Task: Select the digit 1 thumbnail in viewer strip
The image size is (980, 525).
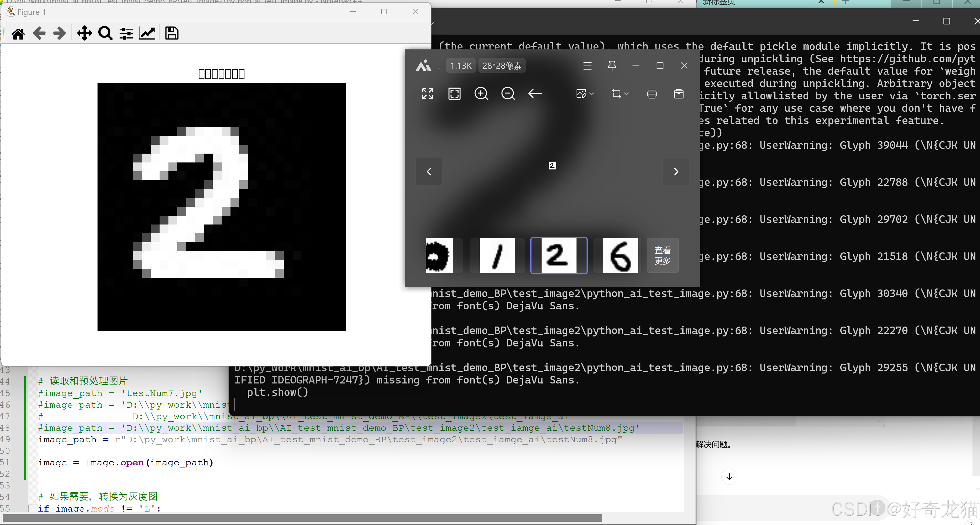Action: coord(497,255)
